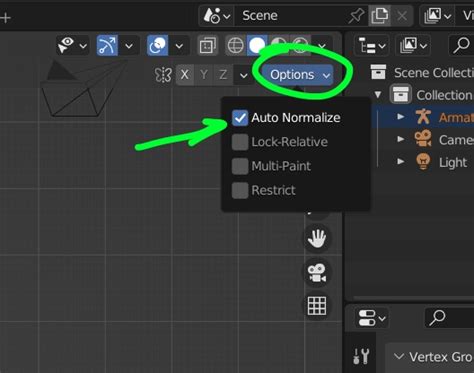Open symmetry settings dropdown arrow
Viewport: 474px width, 373px height.
[244, 75]
